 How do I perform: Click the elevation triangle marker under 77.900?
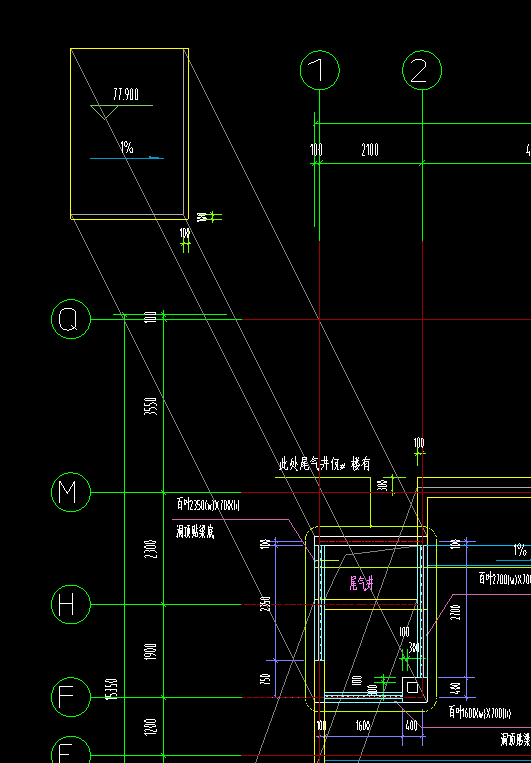(x=104, y=112)
